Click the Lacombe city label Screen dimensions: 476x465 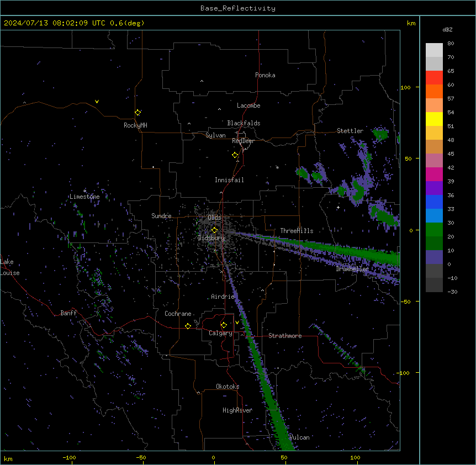(248, 105)
